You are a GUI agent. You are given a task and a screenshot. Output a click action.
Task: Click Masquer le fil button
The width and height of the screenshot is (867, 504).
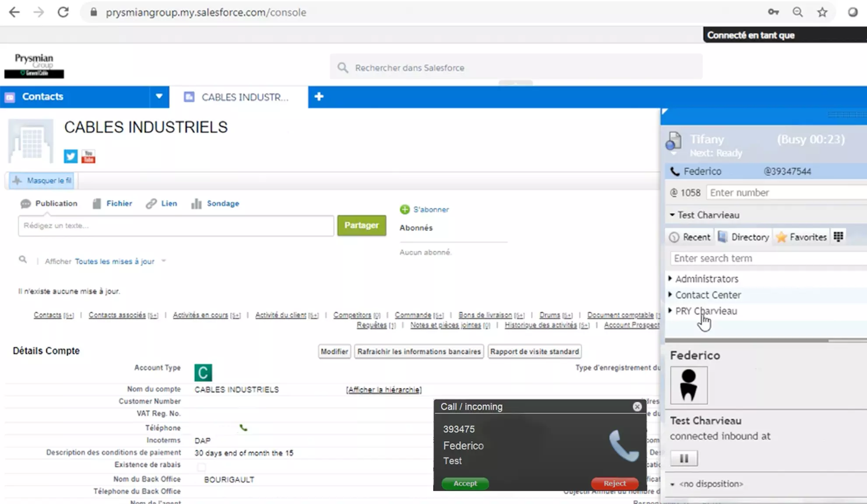click(x=42, y=180)
